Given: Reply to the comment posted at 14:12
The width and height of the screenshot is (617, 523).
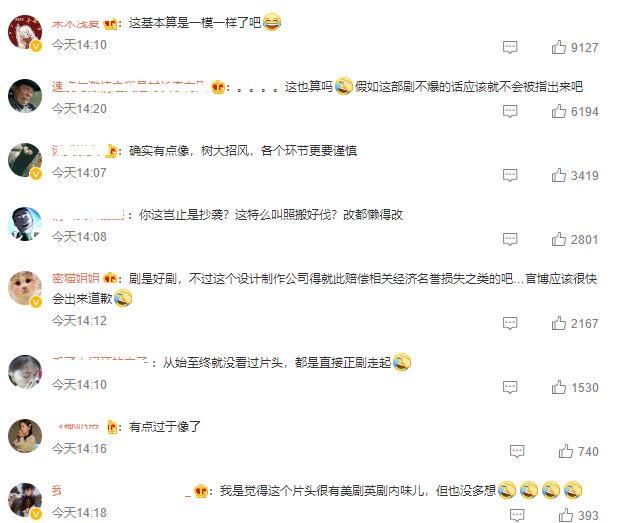Looking at the screenshot, I should 510,323.
